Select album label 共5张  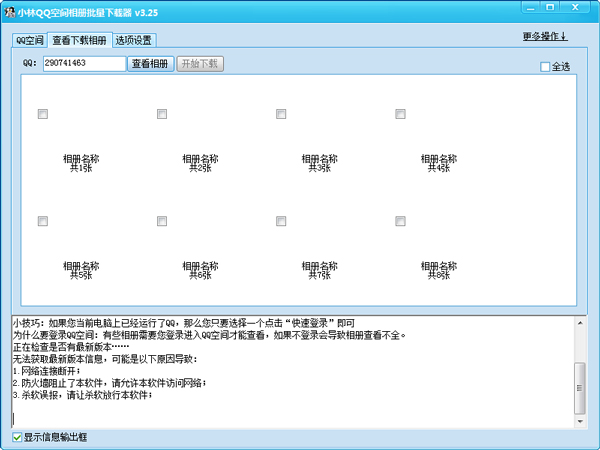(x=81, y=270)
